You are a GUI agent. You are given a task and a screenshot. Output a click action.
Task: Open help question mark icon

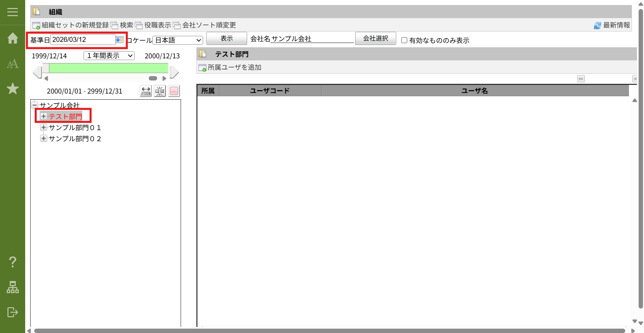(x=12, y=262)
